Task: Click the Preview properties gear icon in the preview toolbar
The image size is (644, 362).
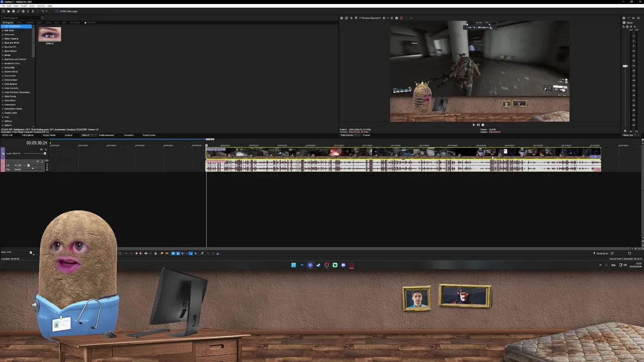Action: tap(342, 18)
